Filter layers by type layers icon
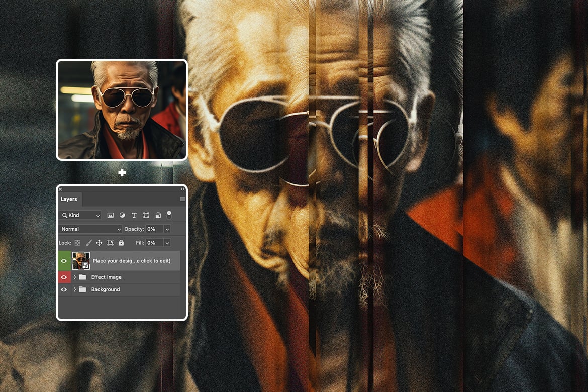The height and width of the screenshot is (392, 588). [134, 215]
